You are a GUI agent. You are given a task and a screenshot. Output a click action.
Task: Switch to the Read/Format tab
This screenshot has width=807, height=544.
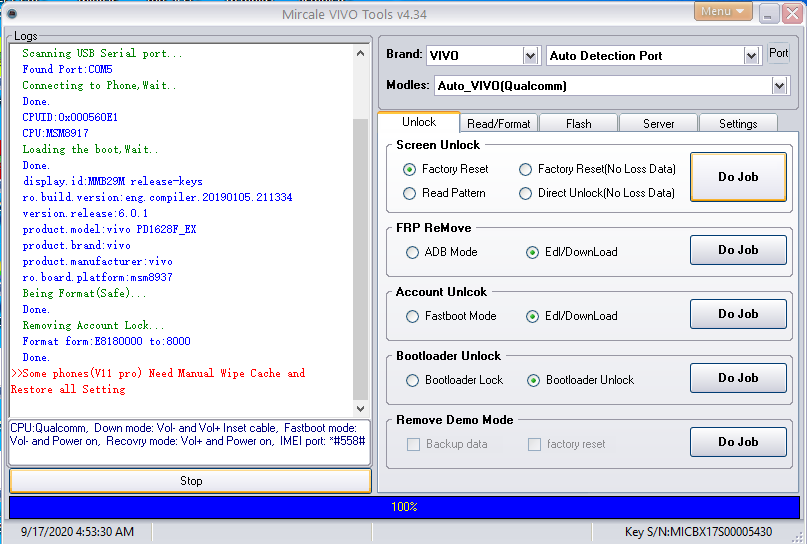coord(498,124)
